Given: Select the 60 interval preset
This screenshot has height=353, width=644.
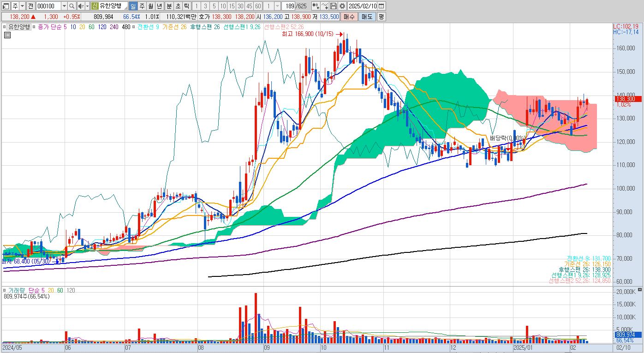Looking at the screenshot, I should [x=258, y=6].
